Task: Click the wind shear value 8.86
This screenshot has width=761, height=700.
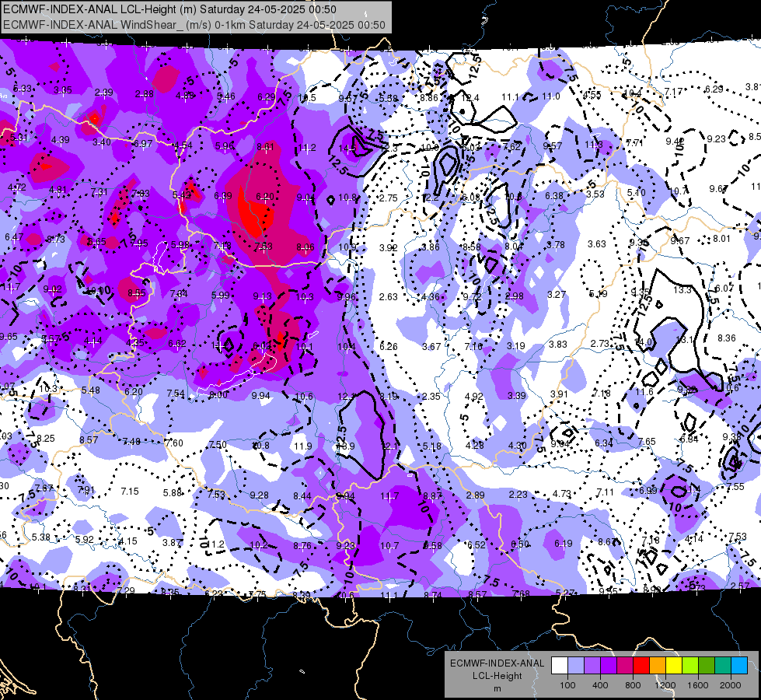Action: [429, 98]
